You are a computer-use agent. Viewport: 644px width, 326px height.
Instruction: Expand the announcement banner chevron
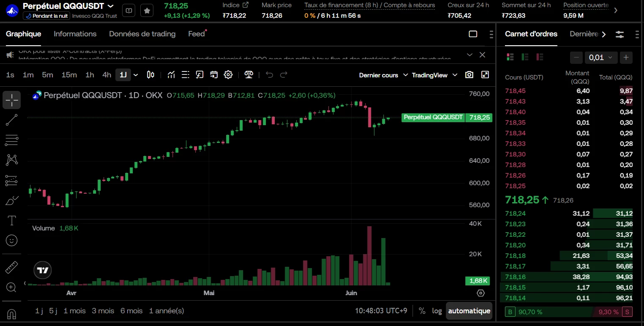pyautogui.click(x=469, y=55)
